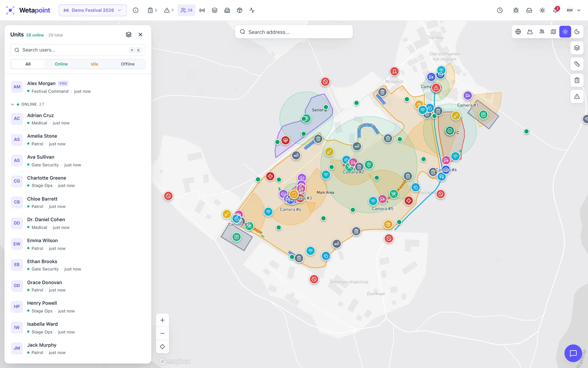
Task: Open the Demo Festival 2026 event selector
Action: [x=93, y=10]
